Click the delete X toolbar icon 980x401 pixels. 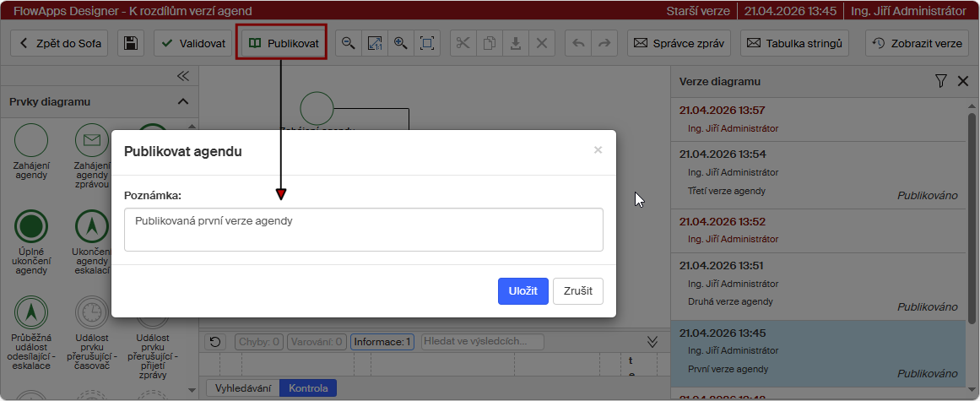(x=542, y=43)
